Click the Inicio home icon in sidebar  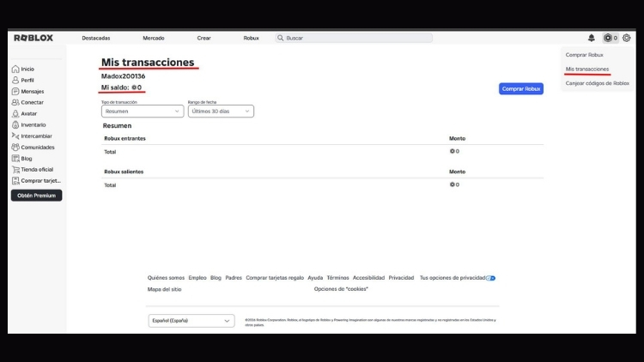[x=15, y=69]
